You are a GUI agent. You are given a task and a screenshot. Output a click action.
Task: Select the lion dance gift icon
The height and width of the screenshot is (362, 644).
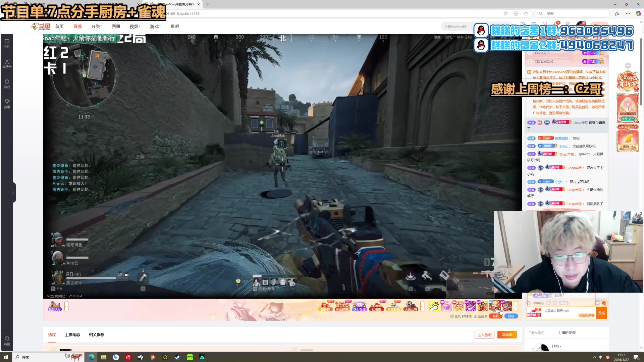(459, 306)
